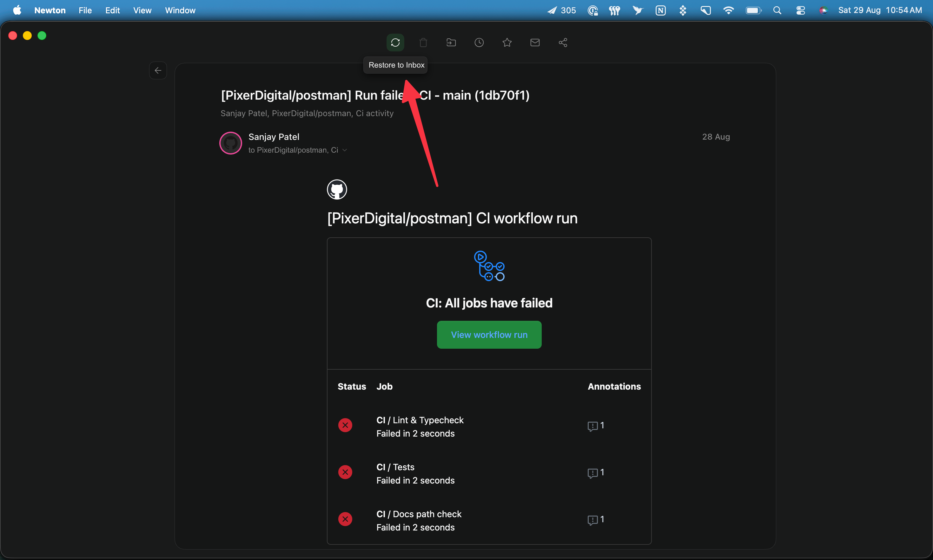Open the File menu
This screenshot has height=560, width=933.
(x=85, y=10)
